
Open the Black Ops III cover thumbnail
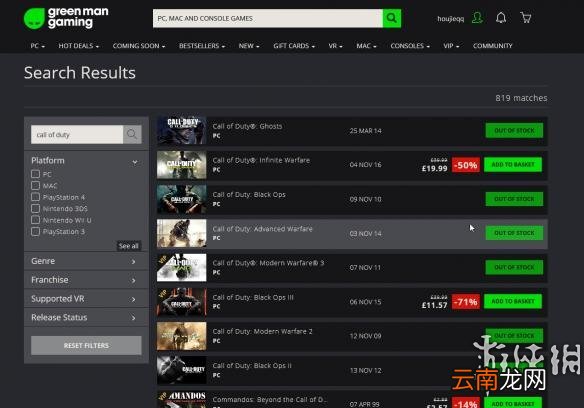181,301
